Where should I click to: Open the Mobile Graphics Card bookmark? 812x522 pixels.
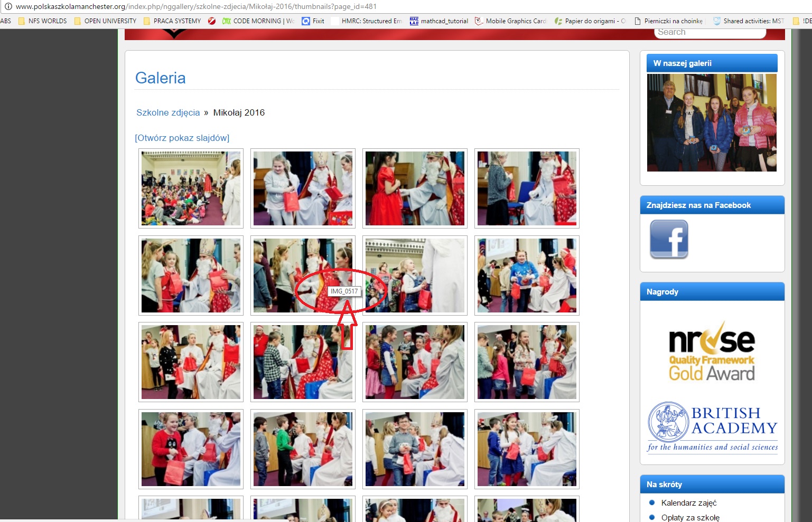[510, 21]
